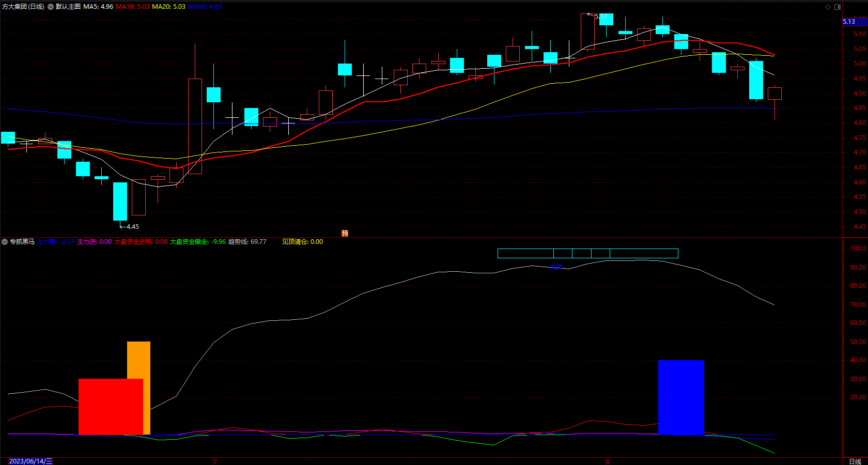868x465 pixels.
Task: Select the 趋势线 69.77 reading
Action: [247, 242]
